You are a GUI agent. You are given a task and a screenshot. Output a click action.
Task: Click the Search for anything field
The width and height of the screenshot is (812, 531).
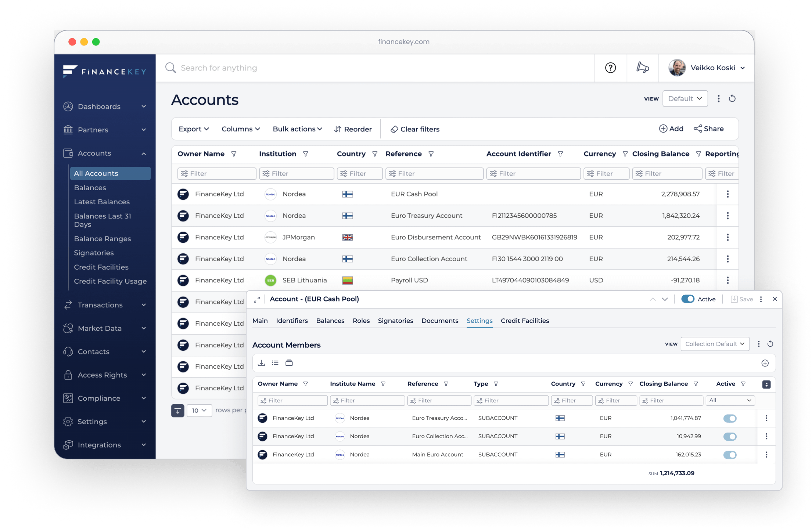coord(375,68)
